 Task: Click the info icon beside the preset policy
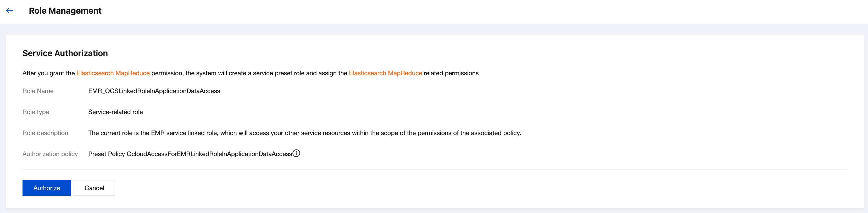296,153
